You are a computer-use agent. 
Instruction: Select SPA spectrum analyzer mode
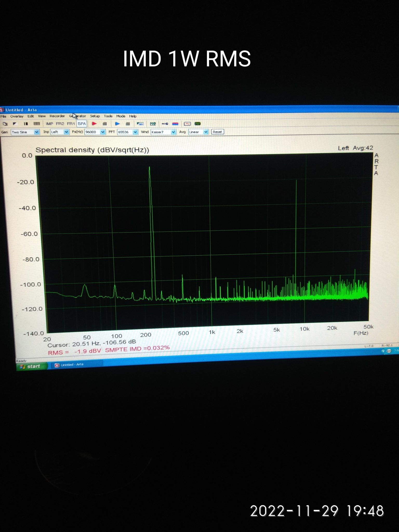[x=82, y=124]
